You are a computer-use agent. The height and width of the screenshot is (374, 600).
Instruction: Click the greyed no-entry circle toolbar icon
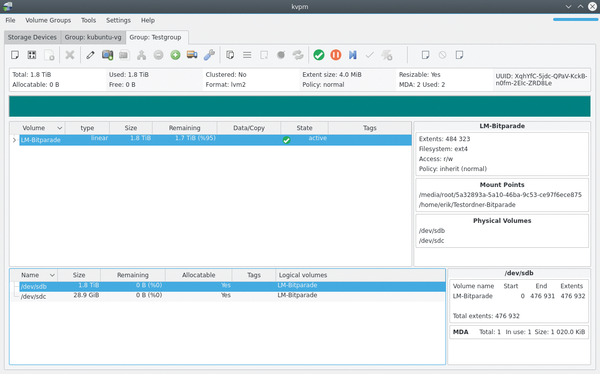click(x=442, y=55)
